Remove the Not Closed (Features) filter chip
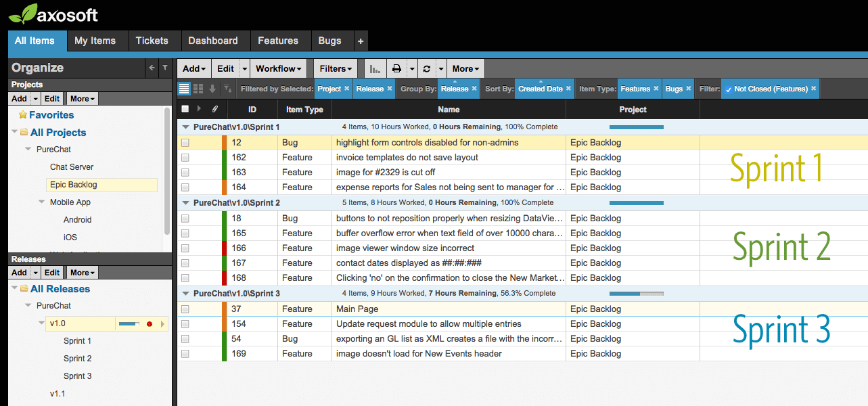The image size is (868, 406). coord(814,89)
